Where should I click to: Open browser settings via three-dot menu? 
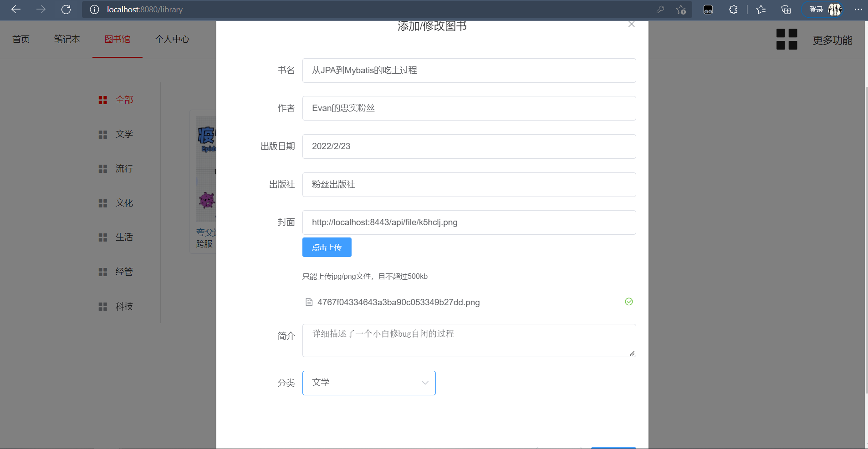[858, 9]
